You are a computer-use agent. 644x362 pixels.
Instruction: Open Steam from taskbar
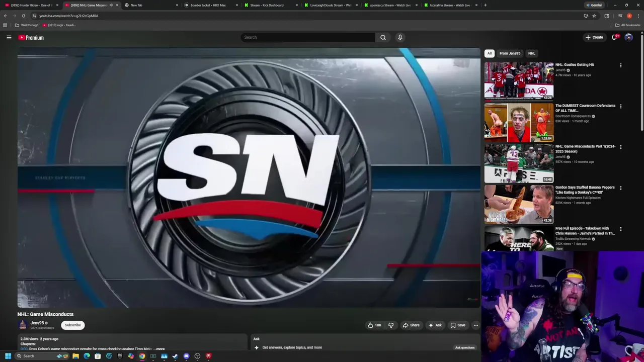click(175, 356)
